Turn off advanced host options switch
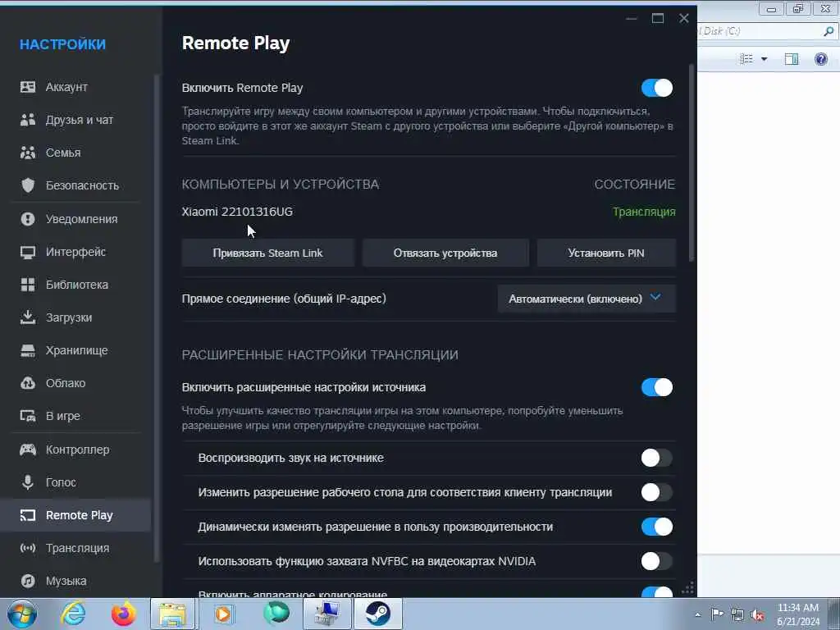This screenshot has width=840, height=630. 657,387
